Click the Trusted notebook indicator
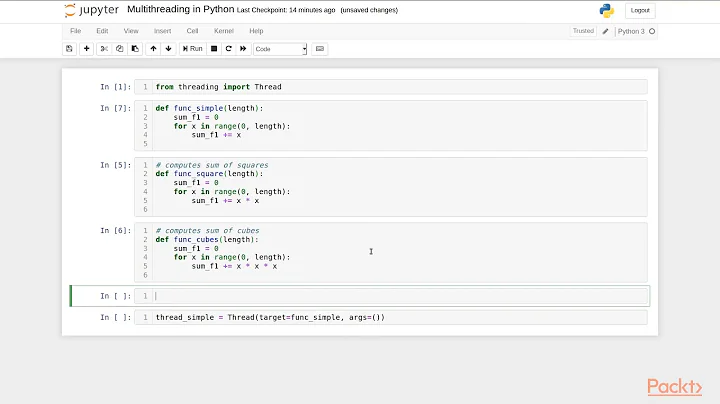Screen dimensions: 720x404 point(583,31)
